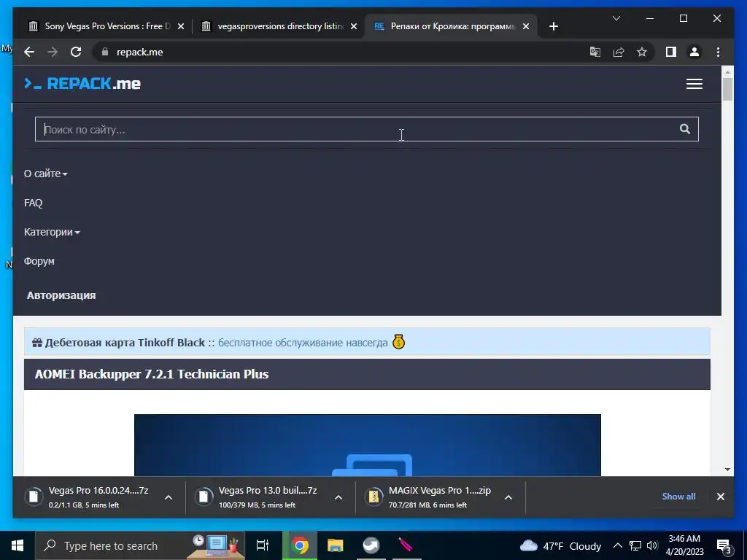The height and width of the screenshot is (560, 747).
Task: Open Chrome three-dot menu
Action: pos(718,52)
